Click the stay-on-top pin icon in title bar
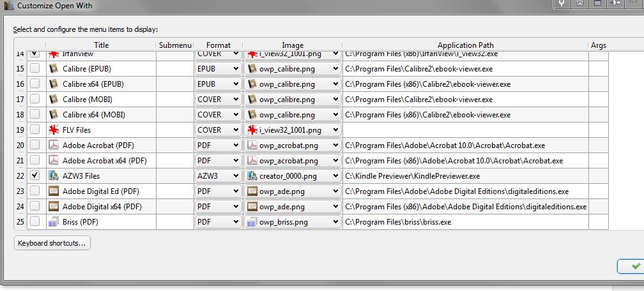 point(562,3)
